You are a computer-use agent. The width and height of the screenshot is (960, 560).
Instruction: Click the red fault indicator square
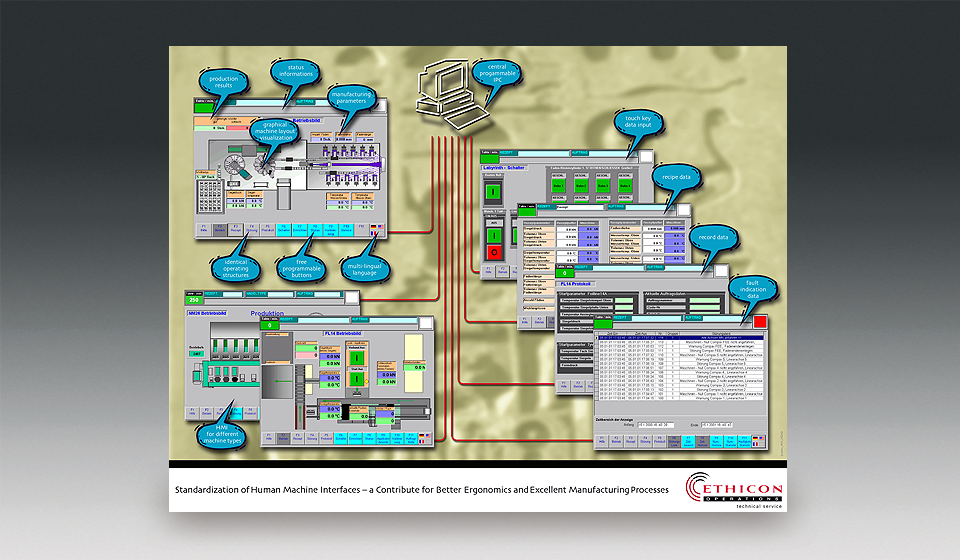pos(761,322)
